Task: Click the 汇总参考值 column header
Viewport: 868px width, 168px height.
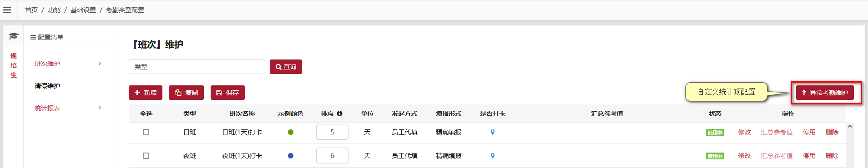Action: [x=607, y=114]
